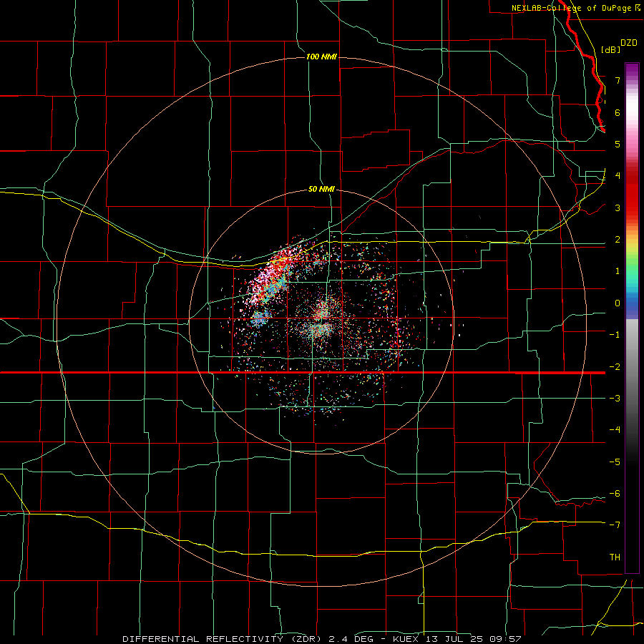The width and height of the screenshot is (644, 644).
Task: Click the color scale value '-5'
Action: click(x=615, y=462)
